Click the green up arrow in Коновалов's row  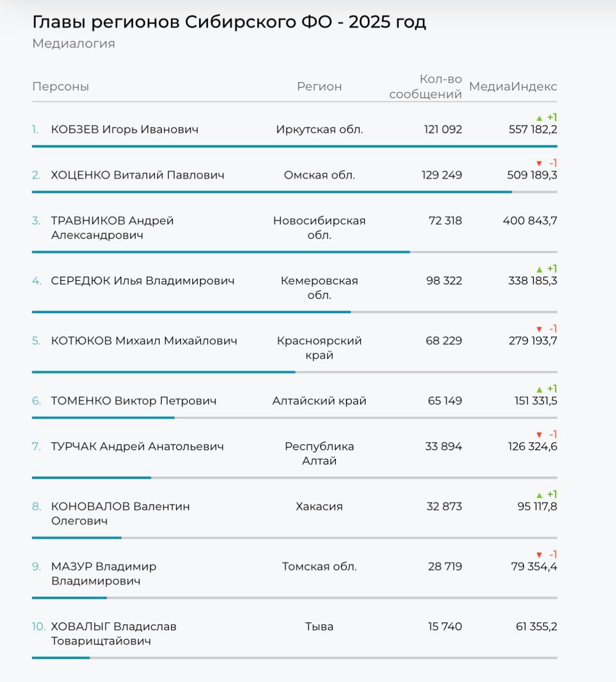click(539, 495)
